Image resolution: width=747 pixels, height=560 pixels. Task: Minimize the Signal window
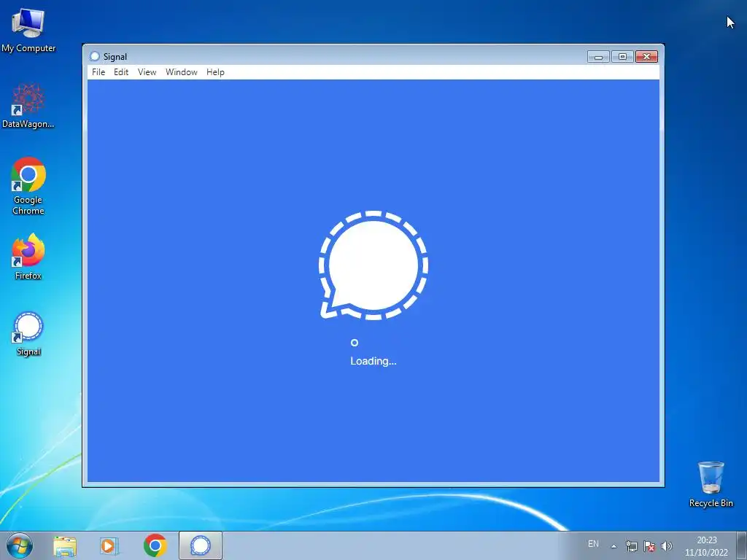point(598,57)
